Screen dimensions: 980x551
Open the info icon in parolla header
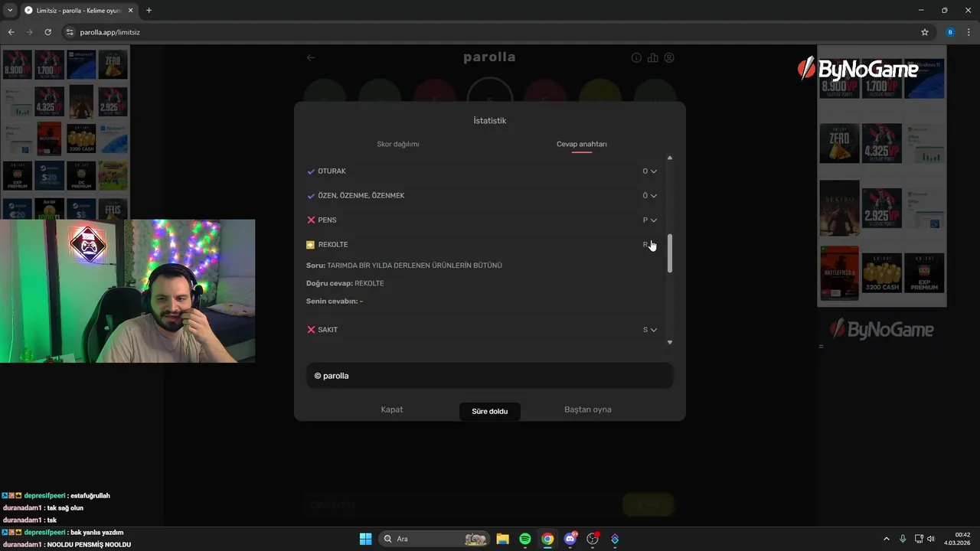tap(636, 58)
